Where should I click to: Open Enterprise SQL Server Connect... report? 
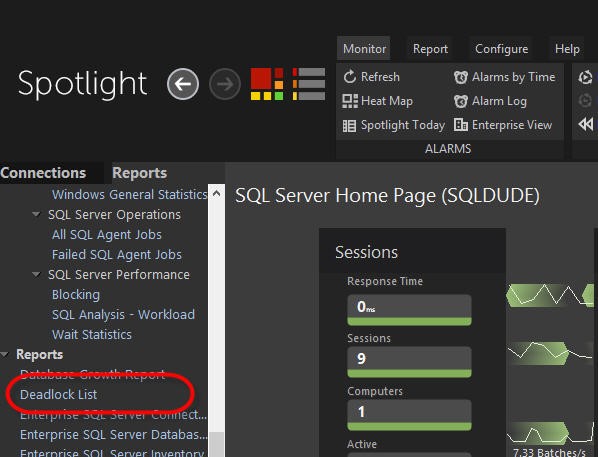(x=113, y=415)
